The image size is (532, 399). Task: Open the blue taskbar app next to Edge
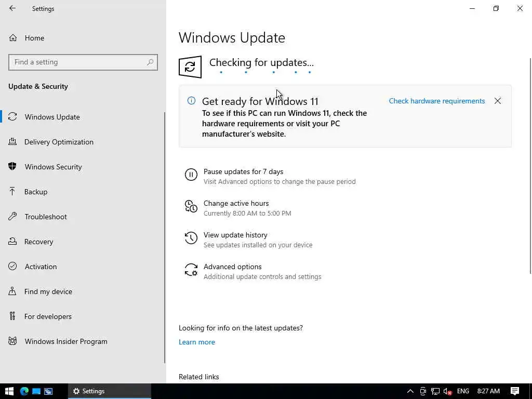coord(36,391)
